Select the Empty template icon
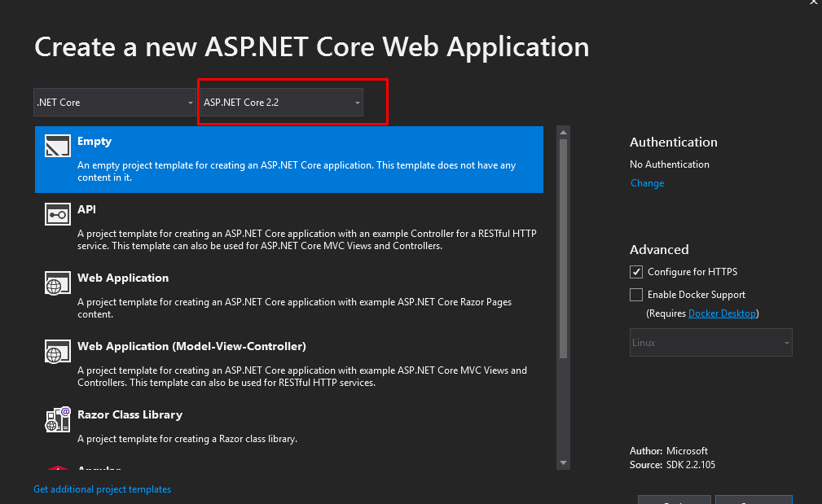822x504 pixels. tap(58, 146)
